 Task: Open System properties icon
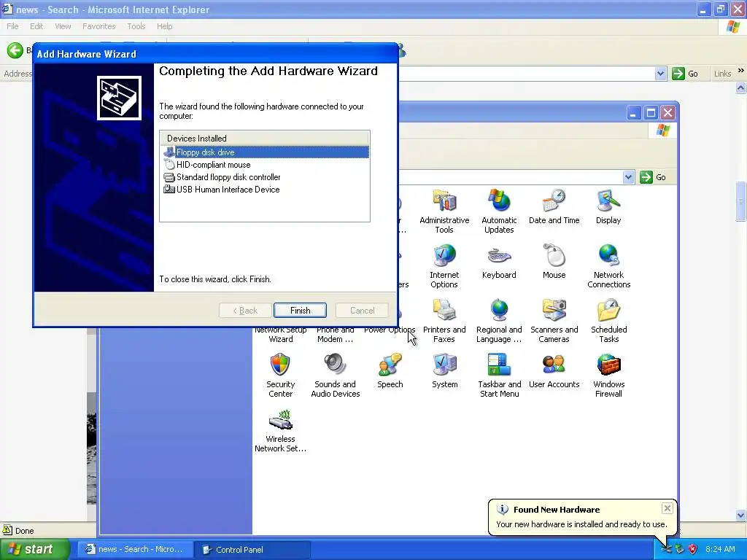(444, 370)
